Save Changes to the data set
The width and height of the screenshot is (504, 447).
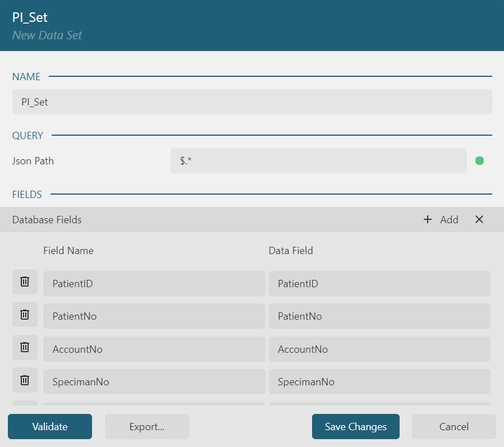356,426
